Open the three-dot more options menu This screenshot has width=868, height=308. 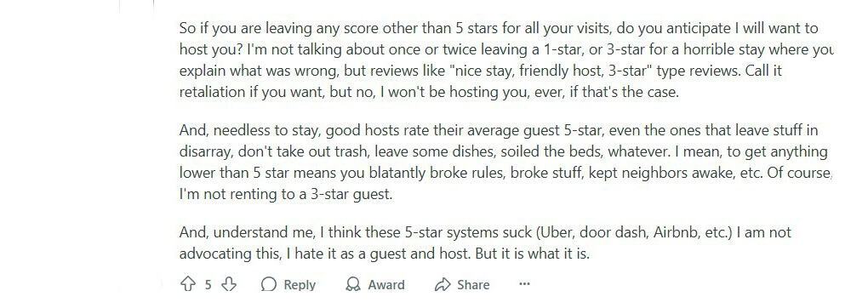(524, 284)
